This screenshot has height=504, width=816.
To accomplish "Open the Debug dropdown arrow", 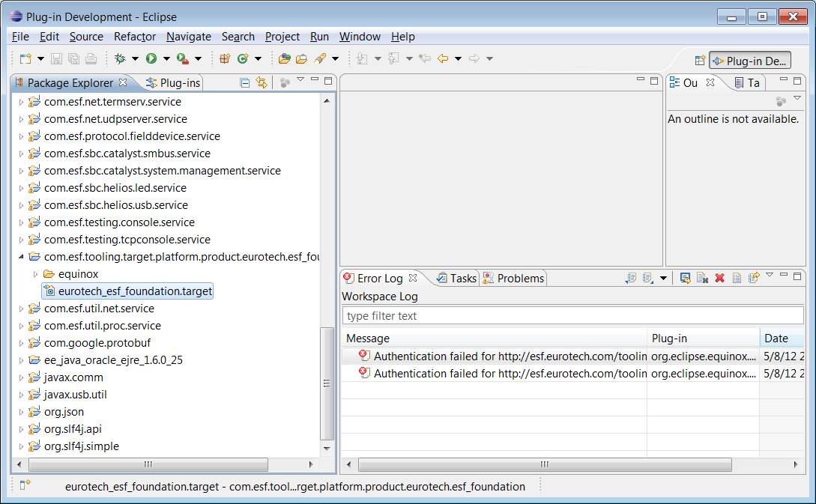I will (x=135, y=58).
